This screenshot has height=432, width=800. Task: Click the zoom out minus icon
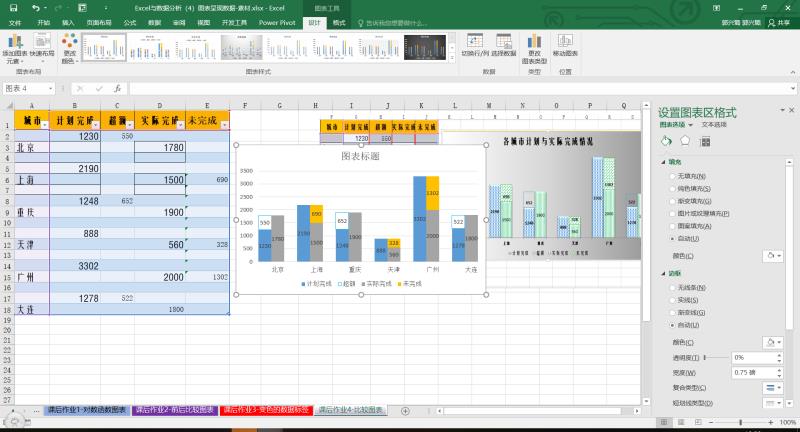[711, 422]
